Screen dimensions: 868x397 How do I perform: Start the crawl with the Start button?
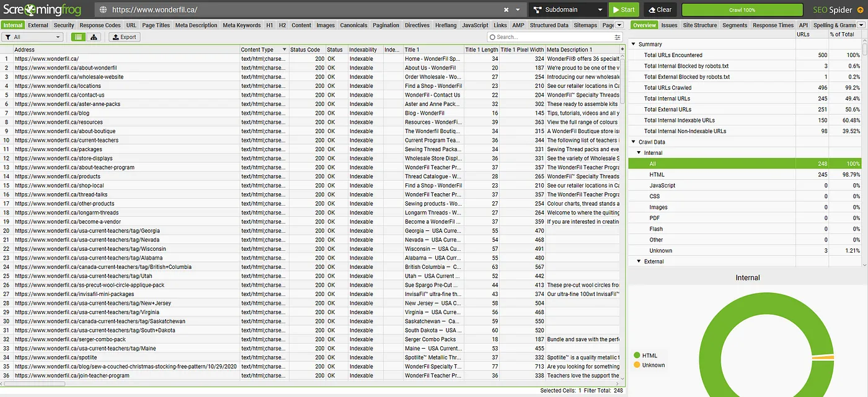click(624, 9)
